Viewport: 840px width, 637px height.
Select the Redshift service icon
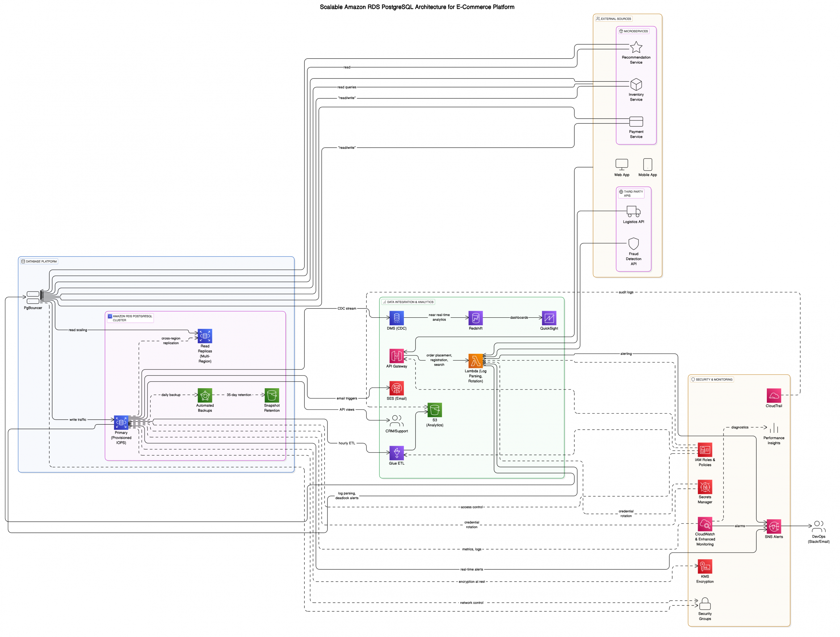(475, 318)
